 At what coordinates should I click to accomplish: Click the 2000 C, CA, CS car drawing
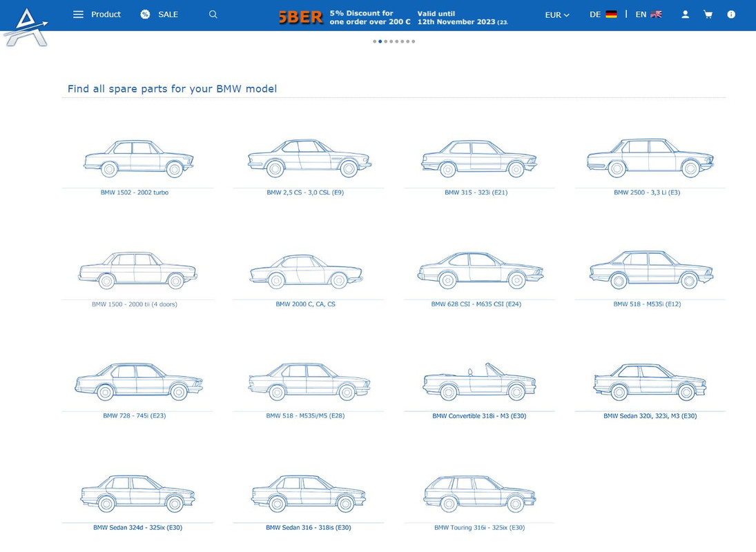tap(306, 271)
